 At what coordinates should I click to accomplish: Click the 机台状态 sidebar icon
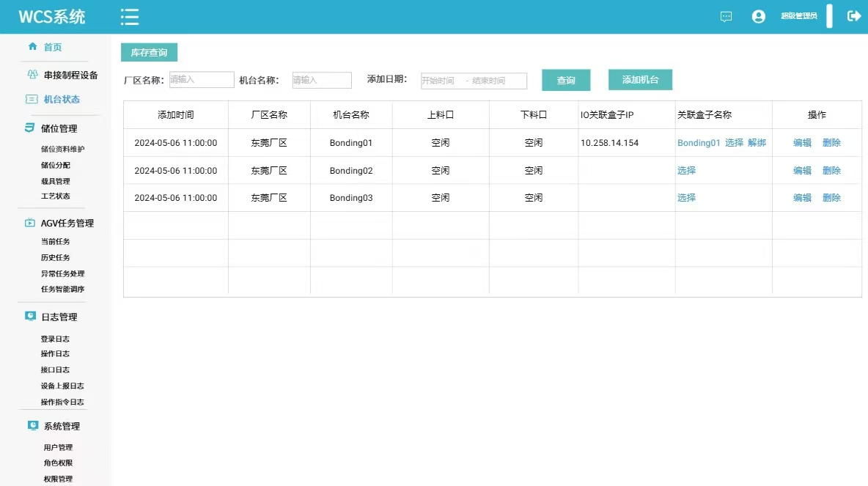click(x=32, y=99)
